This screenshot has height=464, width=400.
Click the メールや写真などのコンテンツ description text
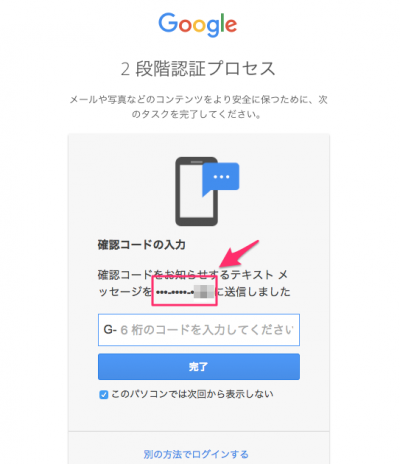point(198,100)
